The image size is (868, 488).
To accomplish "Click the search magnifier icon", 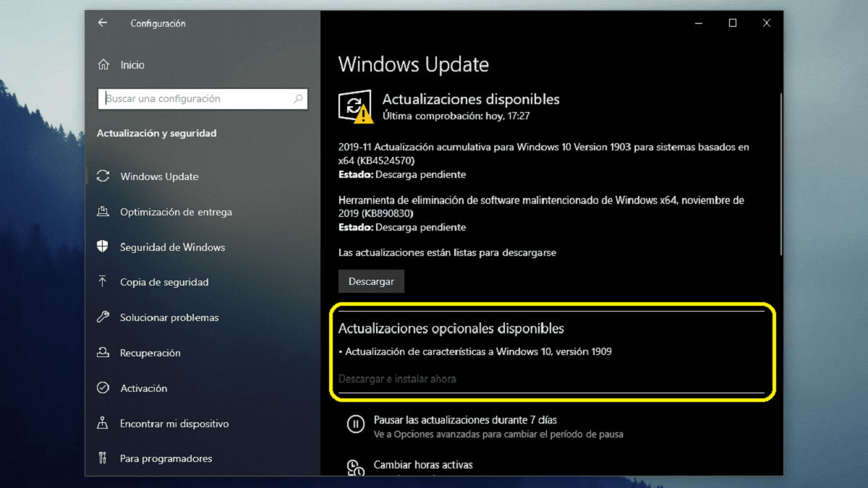I will click(x=298, y=98).
